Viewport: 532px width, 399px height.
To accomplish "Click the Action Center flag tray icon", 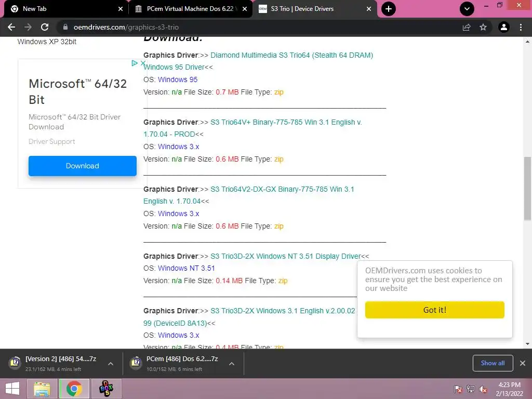I will tap(458, 389).
